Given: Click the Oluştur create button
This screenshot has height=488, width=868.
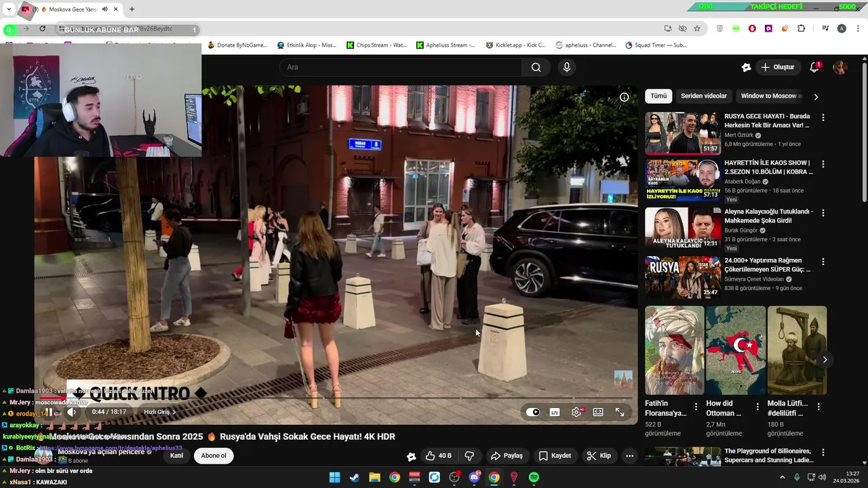Looking at the screenshot, I should (x=777, y=67).
